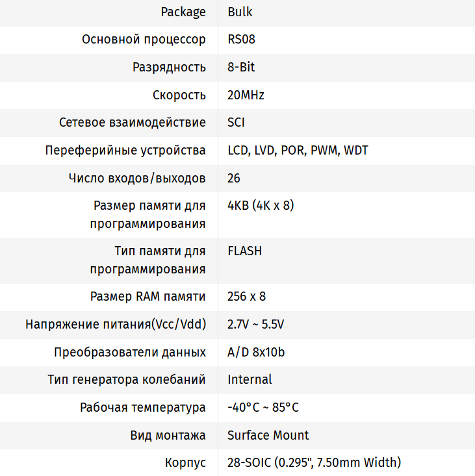
Task: Click the 'Package' row label
Action: click(183, 12)
